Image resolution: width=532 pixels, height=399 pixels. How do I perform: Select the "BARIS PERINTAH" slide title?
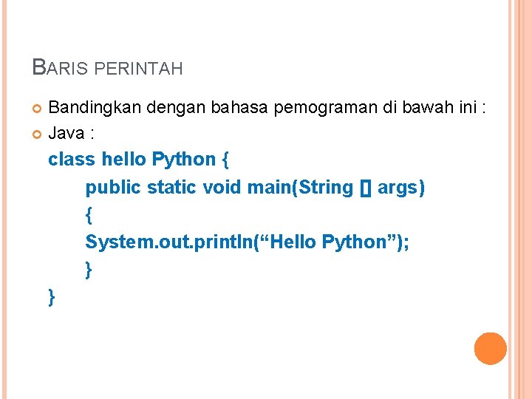(108, 69)
